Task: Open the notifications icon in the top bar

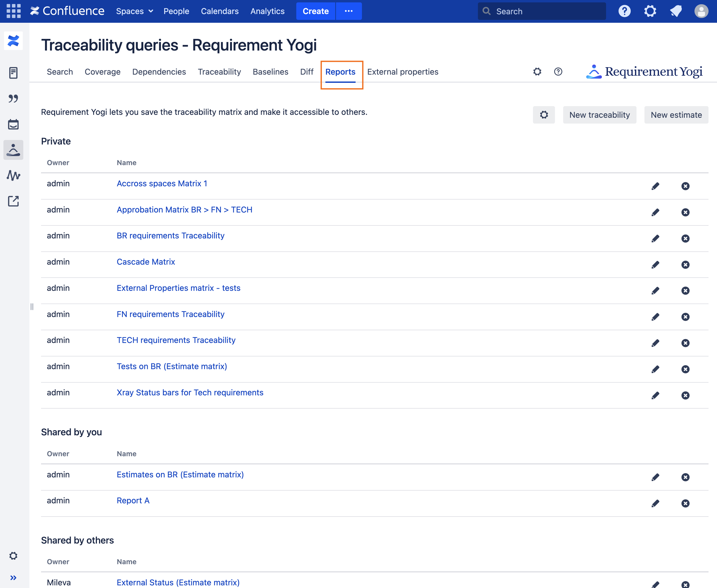Action: click(x=676, y=11)
